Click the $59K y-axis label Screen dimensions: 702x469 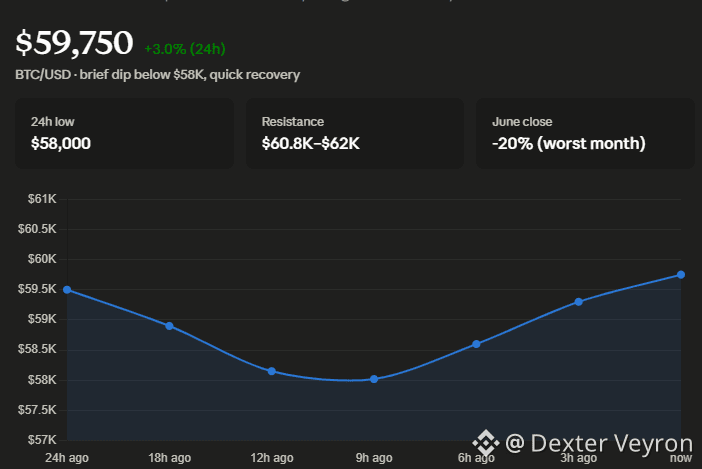coord(42,319)
